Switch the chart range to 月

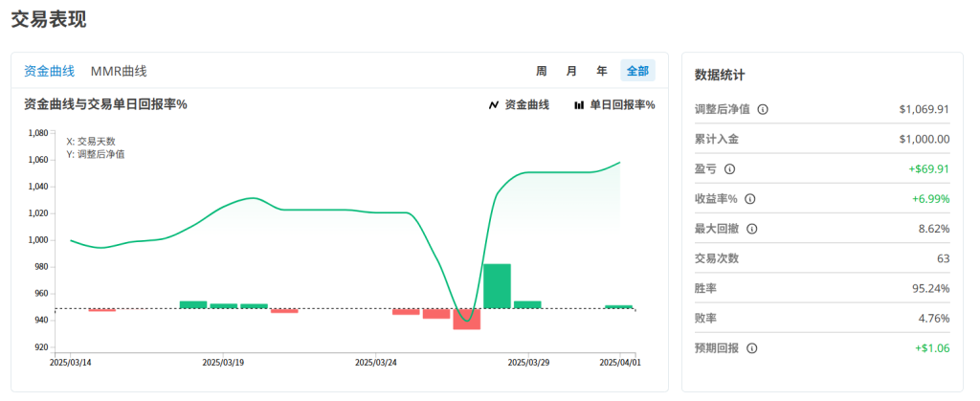coord(571,71)
